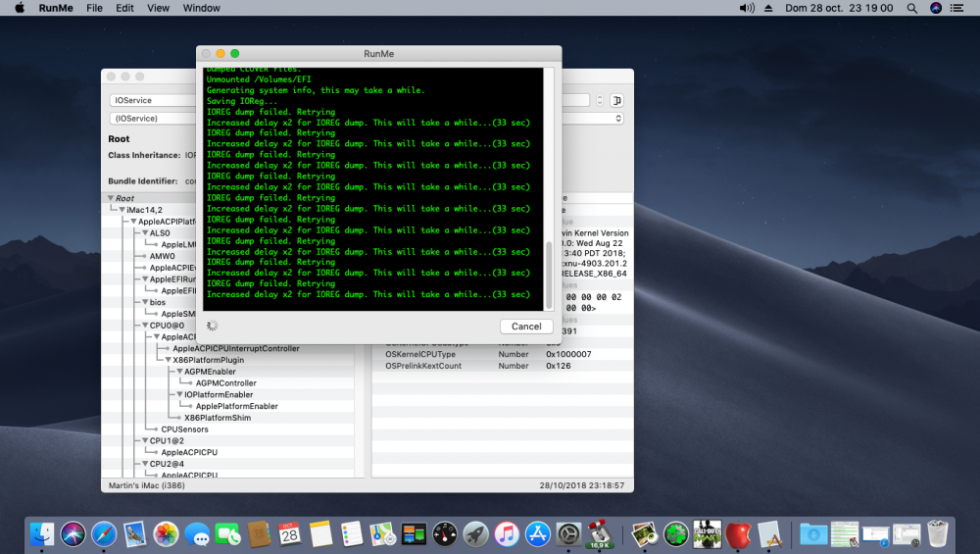The width and height of the screenshot is (980, 554).
Task: Open Finder from the dock
Action: 42,534
